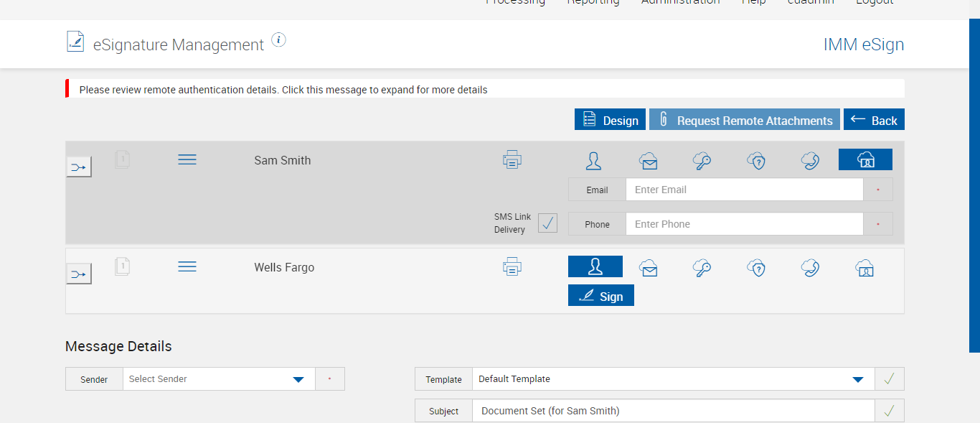Viewport: 980px width, 423px height.
Task: Click into the Enter Email field
Action: (743, 190)
